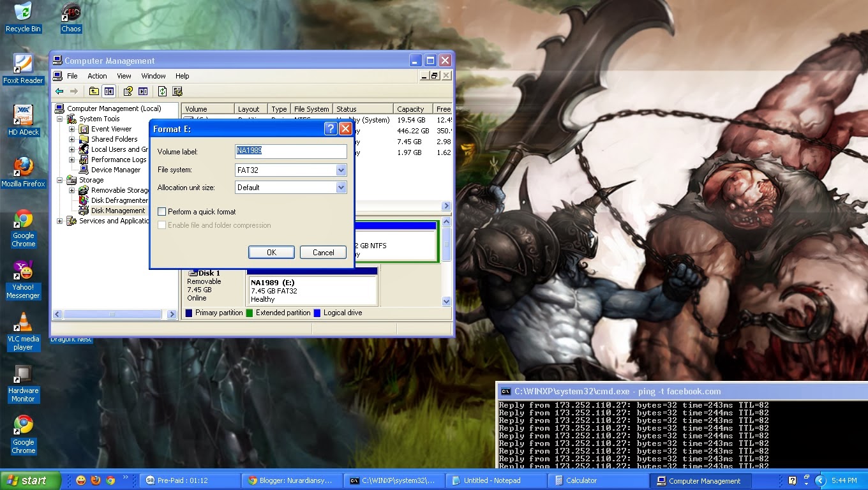The width and height of the screenshot is (868, 490).
Task: Click the Windows start button
Action: pos(31,480)
